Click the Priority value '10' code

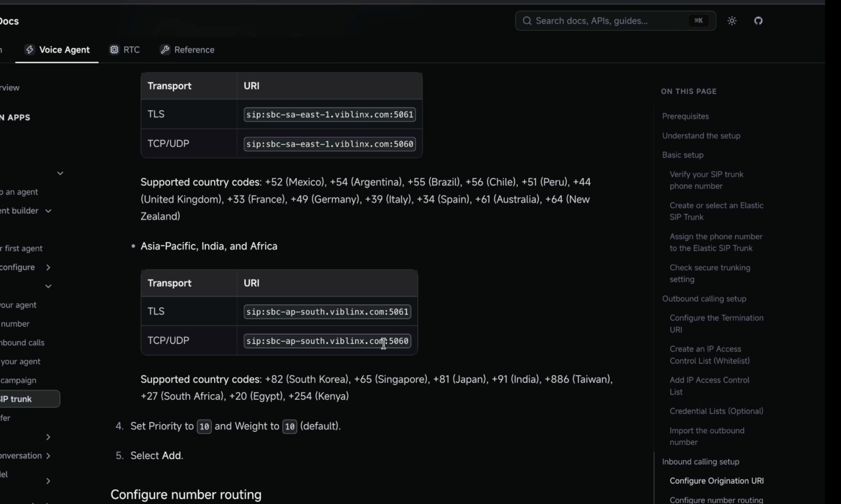click(x=204, y=427)
